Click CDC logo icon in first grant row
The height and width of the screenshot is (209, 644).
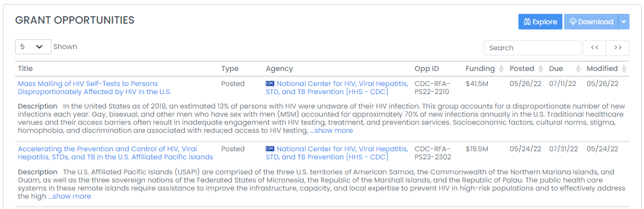pos(270,84)
